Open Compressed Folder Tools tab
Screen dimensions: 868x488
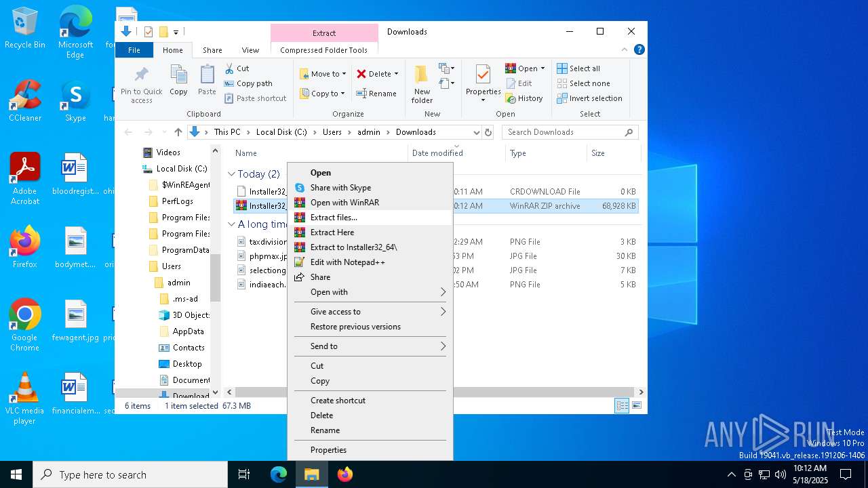click(x=323, y=50)
